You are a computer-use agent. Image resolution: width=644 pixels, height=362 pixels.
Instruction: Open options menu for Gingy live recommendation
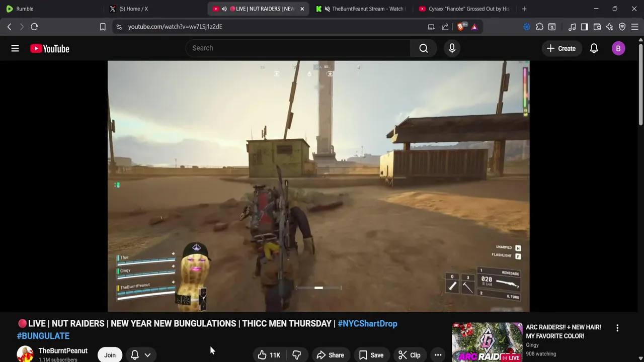tap(617, 328)
